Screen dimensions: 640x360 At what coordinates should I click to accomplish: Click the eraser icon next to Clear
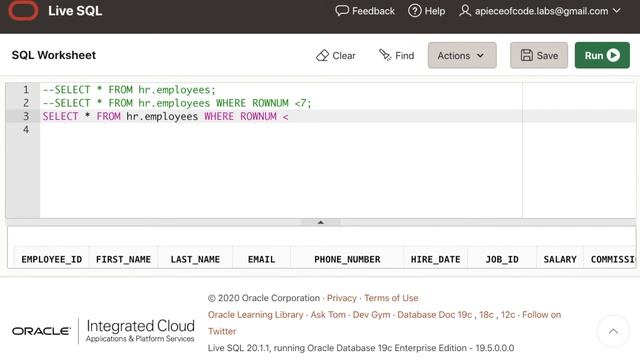(x=322, y=56)
